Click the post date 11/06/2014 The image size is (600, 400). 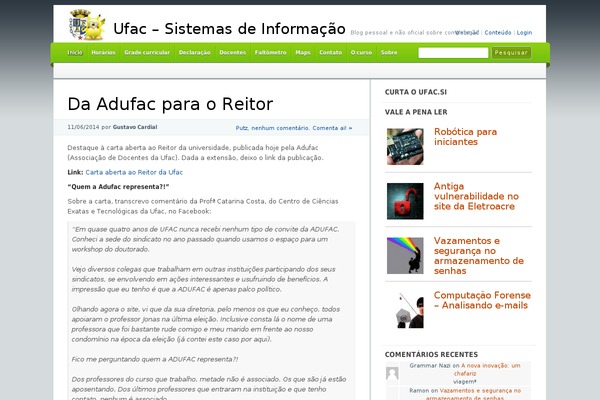pos(83,127)
